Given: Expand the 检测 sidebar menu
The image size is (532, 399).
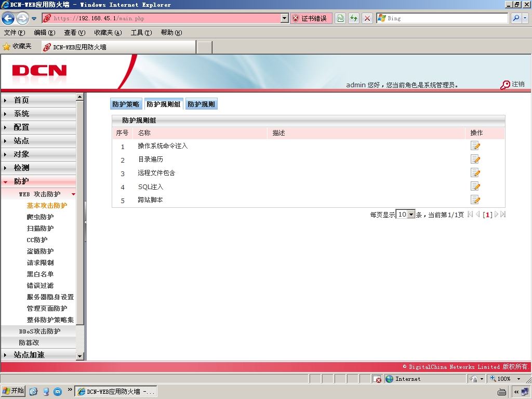Looking at the screenshot, I should 38,168.
